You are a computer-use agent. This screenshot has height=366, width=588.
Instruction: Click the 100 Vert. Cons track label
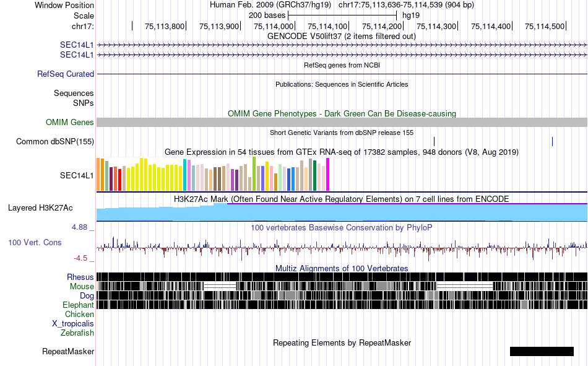tap(35, 243)
